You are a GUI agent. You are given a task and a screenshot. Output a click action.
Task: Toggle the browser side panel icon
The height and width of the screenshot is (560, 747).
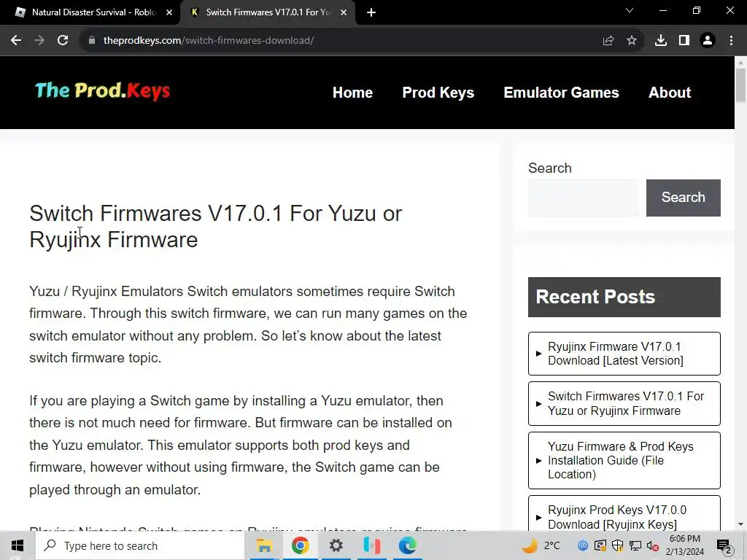[684, 41]
